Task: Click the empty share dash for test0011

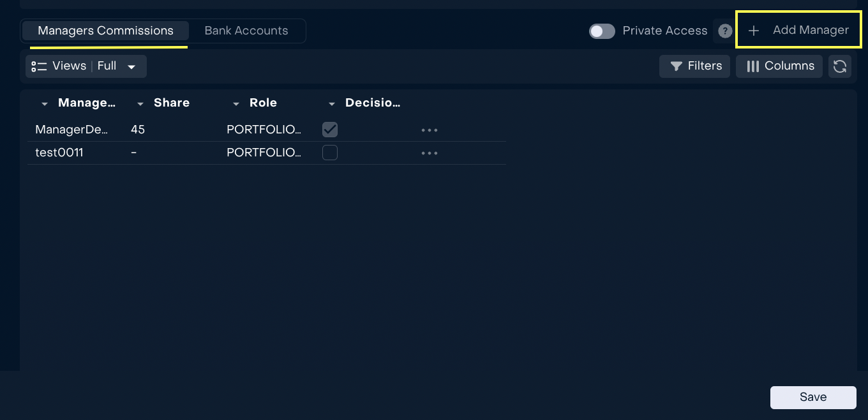Action: (134, 153)
